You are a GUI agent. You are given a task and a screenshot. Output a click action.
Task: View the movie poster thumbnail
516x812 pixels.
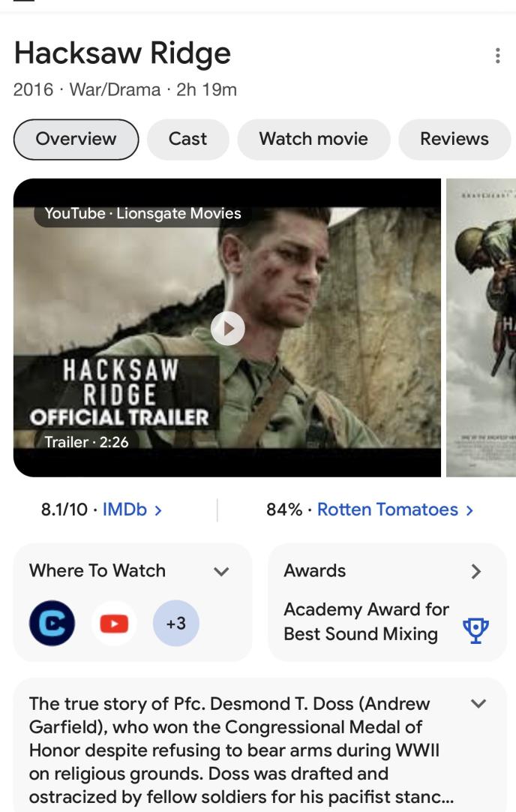point(481,327)
